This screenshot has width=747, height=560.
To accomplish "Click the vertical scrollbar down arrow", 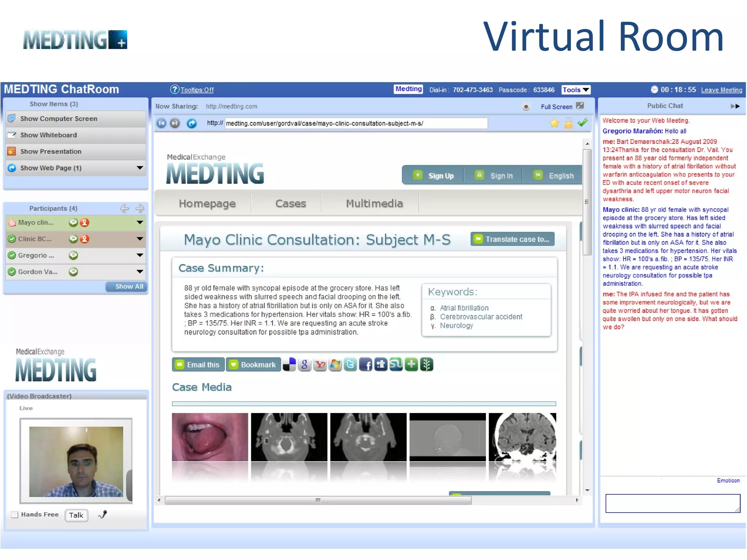I will click(587, 490).
